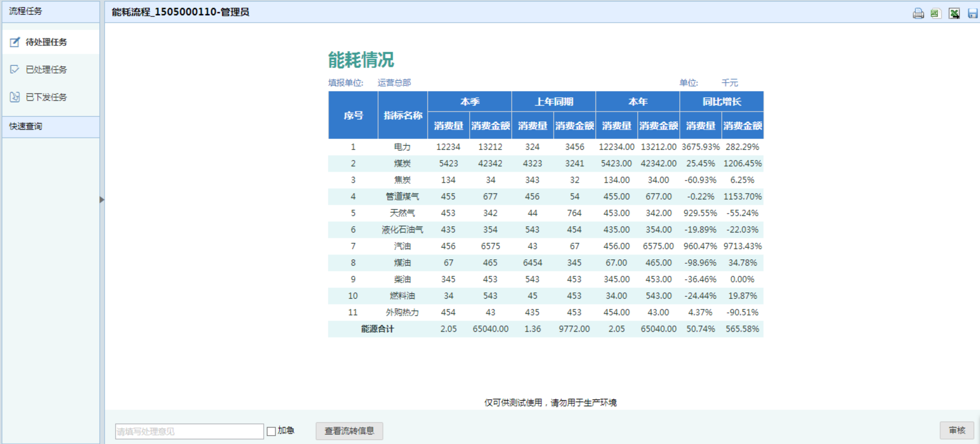Screen dimensions: 980x444
Task: Click the processed tasks checkmark icon
Action: (15, 69)
